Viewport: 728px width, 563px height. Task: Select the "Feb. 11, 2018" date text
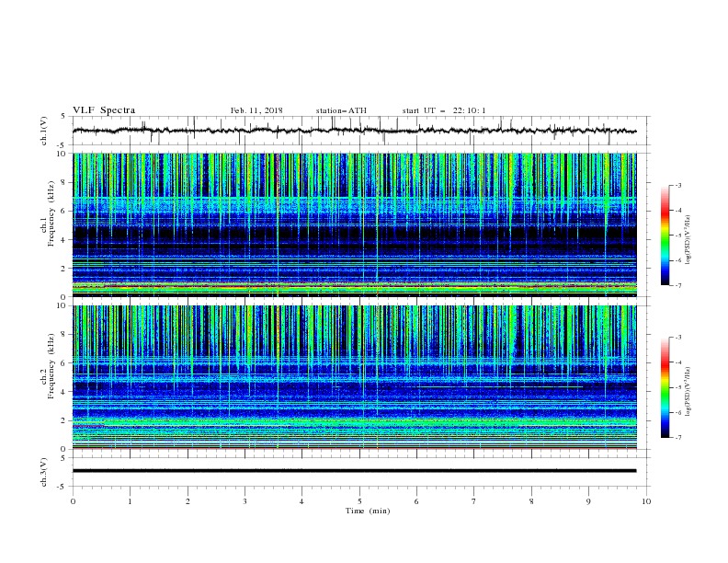pos(256,110)
